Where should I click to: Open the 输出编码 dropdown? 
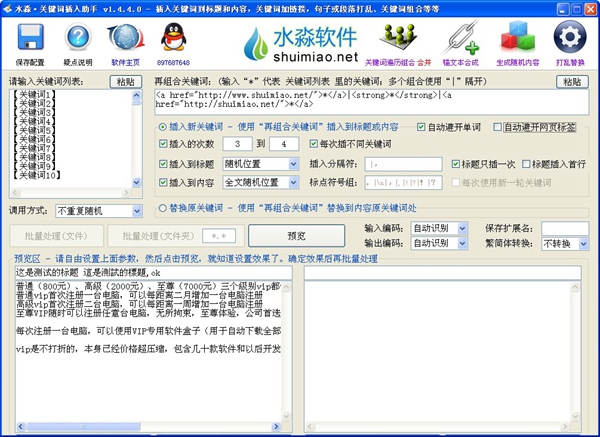pos(439,243)
